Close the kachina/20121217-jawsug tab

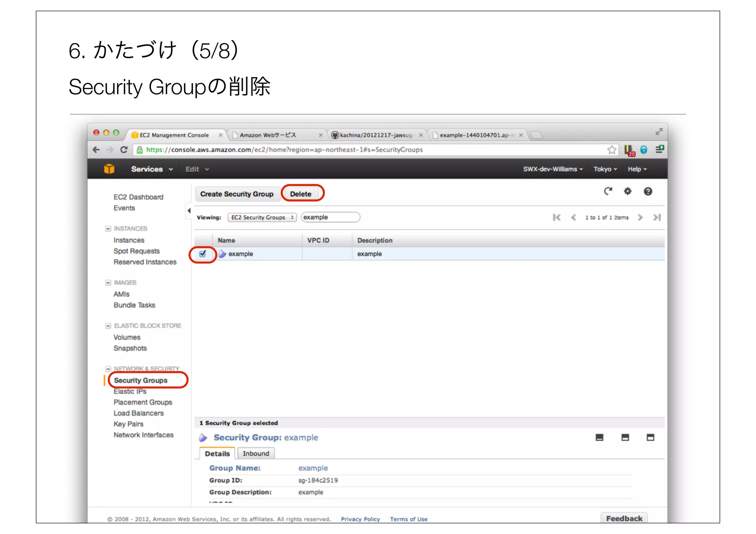coord(421,135)
